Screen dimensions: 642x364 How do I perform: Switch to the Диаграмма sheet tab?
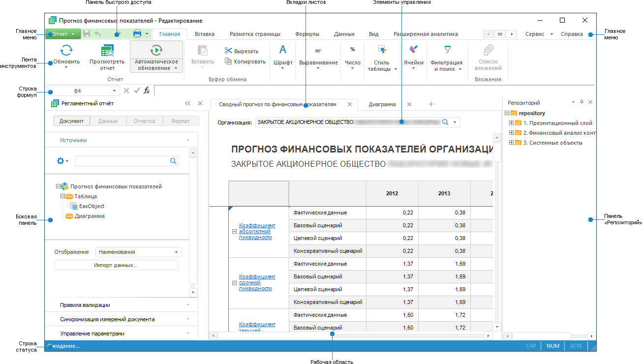(382, 104)
